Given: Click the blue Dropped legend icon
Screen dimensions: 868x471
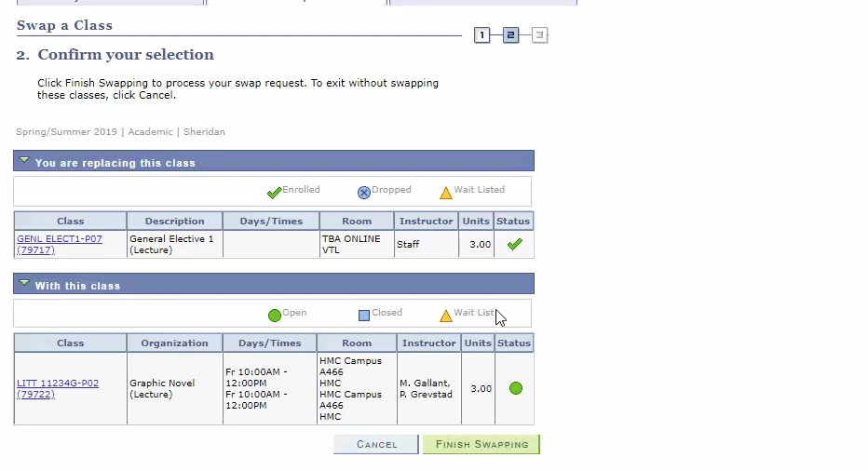Looking at the screenshot, I should pos(364,193).
